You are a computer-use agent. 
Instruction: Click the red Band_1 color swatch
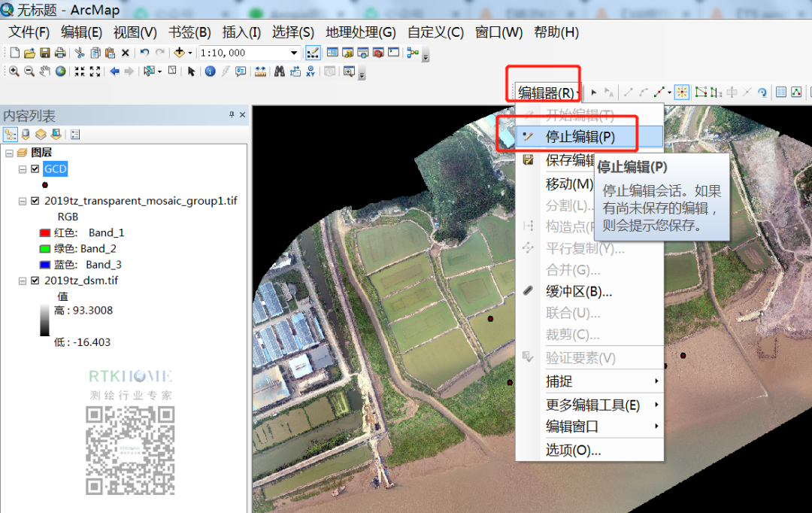pos(44,232)
